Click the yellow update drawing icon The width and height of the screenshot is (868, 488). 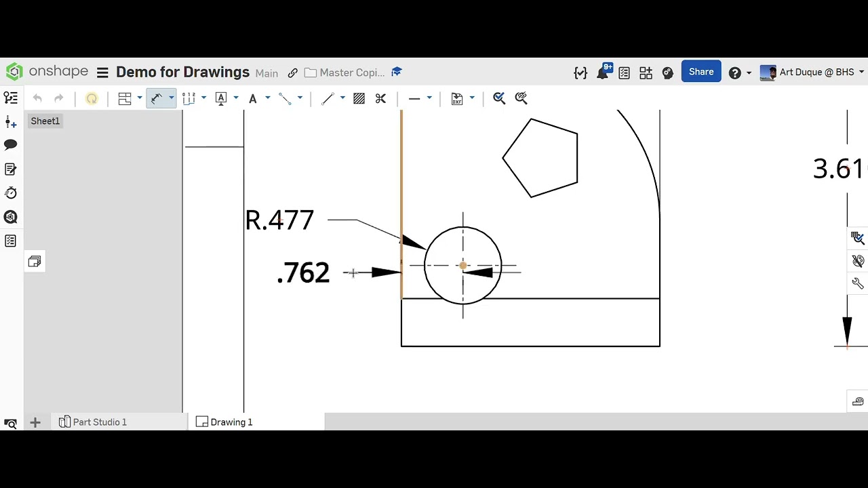tap(92, 98)
